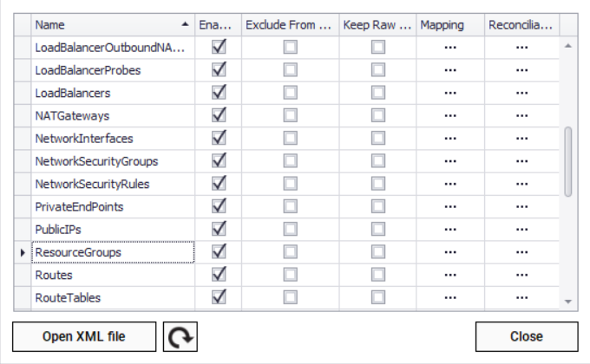Open Reconciliation ellipsis for NATGateways row
Screen dimensions: 590x364
tap(521, 115)
